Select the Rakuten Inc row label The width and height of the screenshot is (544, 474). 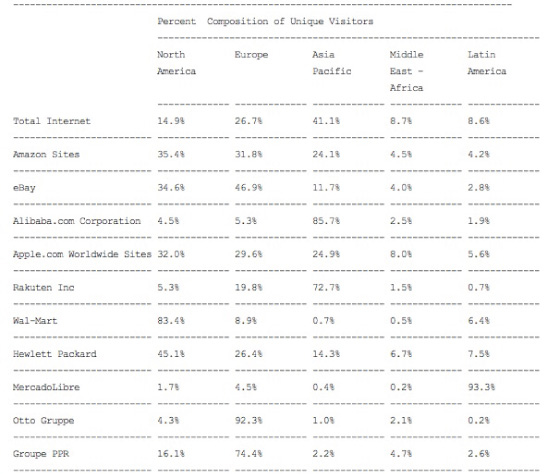tap(43, 288)
